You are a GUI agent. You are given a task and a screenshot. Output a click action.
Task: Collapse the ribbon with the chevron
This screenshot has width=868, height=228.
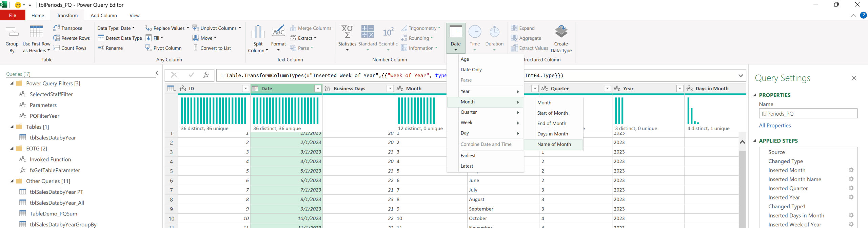(x=853, y=15)
